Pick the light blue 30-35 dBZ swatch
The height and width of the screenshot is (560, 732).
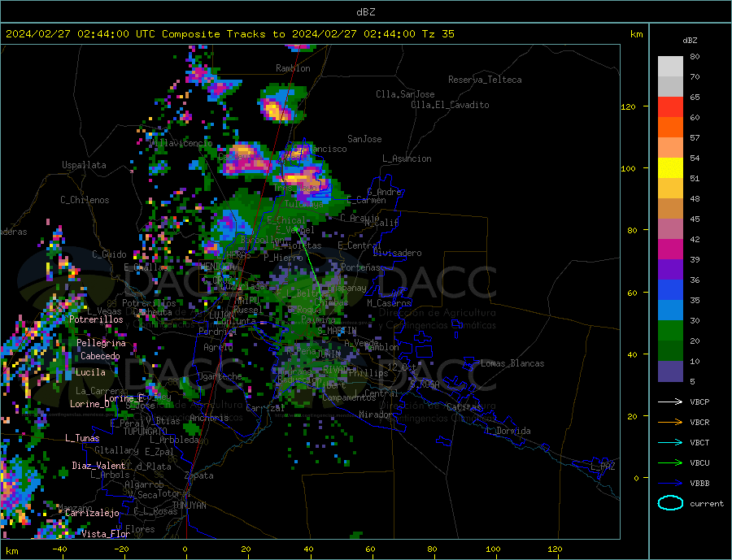(670, 310)
